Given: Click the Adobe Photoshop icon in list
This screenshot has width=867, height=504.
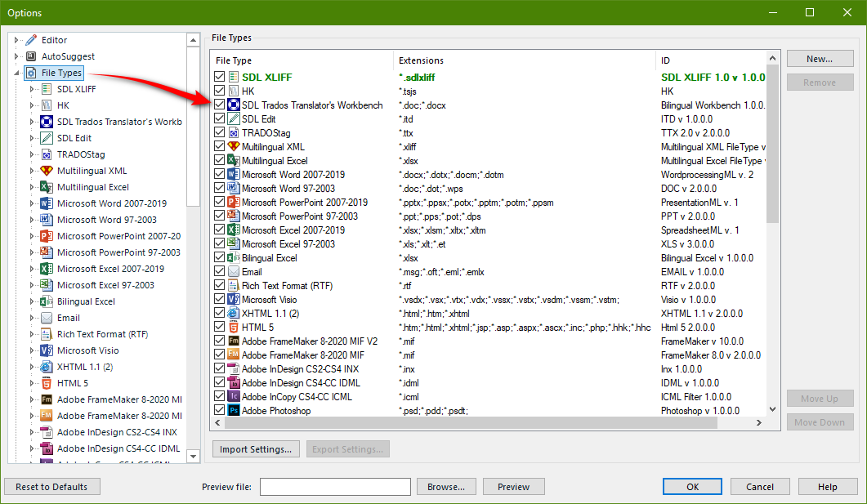Looking at the screenshot, I should (234, 410).
